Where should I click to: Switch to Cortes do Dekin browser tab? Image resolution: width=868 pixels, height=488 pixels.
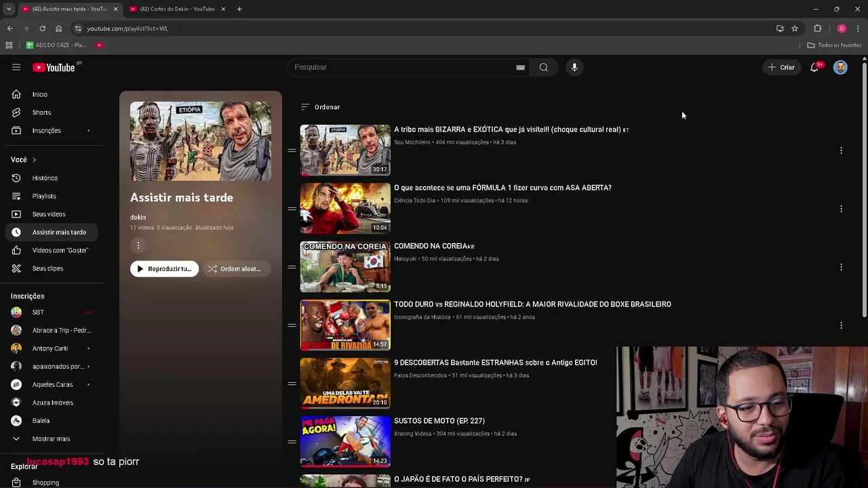tap(177, 9)
